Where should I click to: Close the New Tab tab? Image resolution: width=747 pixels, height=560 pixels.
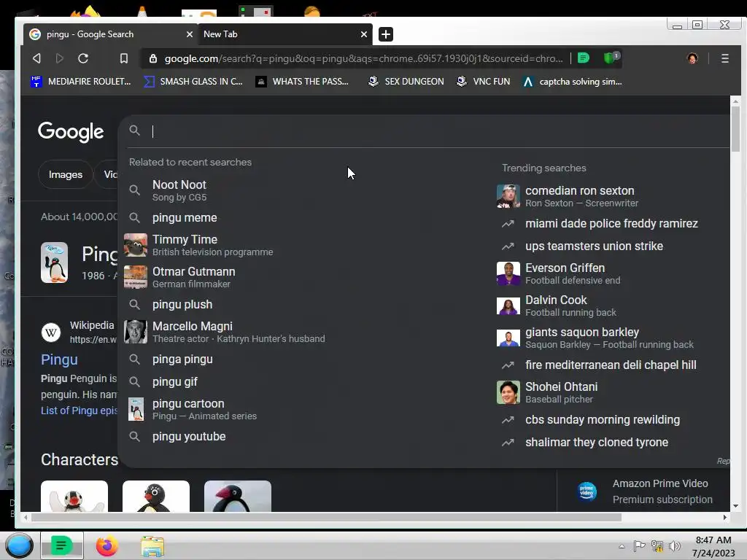coord(364,34)
